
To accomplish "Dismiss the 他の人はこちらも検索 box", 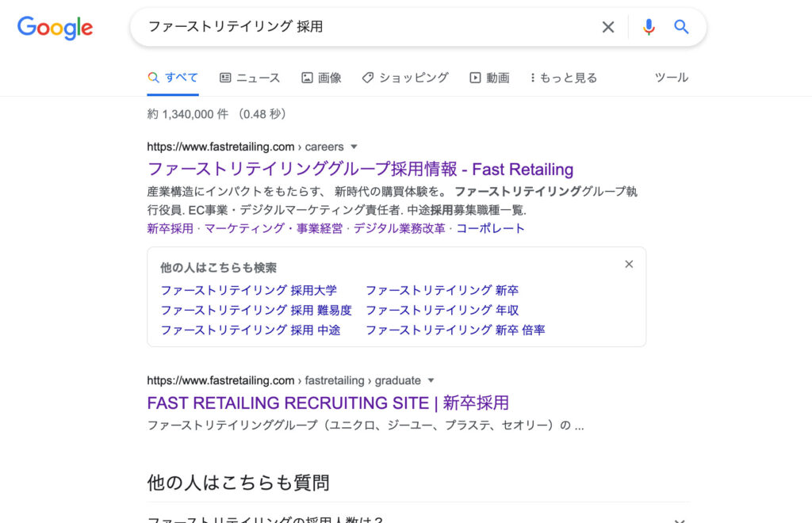I will pos(629,265).
